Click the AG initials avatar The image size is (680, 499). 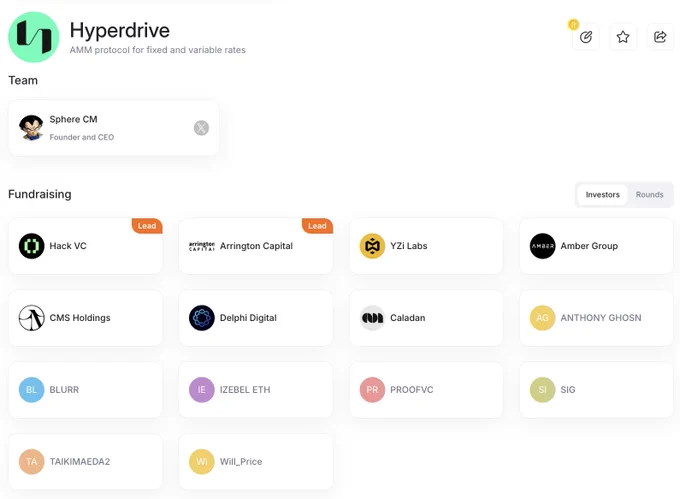tap(543, 318)
